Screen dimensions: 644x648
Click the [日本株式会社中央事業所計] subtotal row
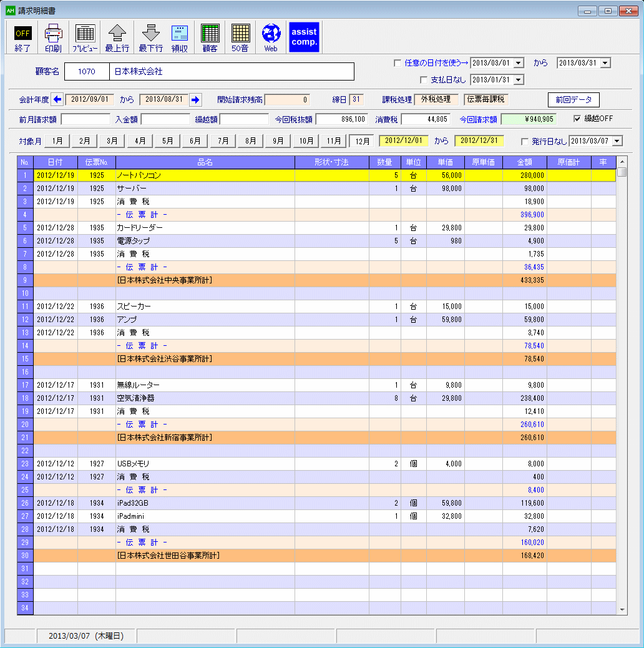tap(316, 280)
